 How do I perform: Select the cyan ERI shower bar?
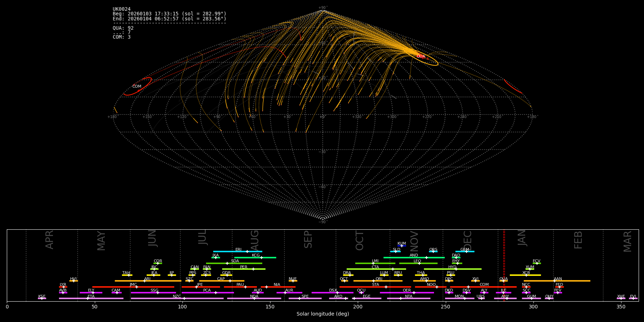237,252
